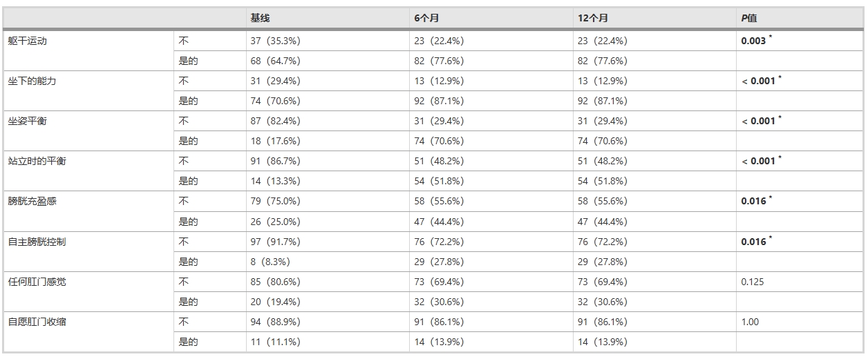
Task: Click the cell 97 (91.7%)
Action: coord(275,242)
